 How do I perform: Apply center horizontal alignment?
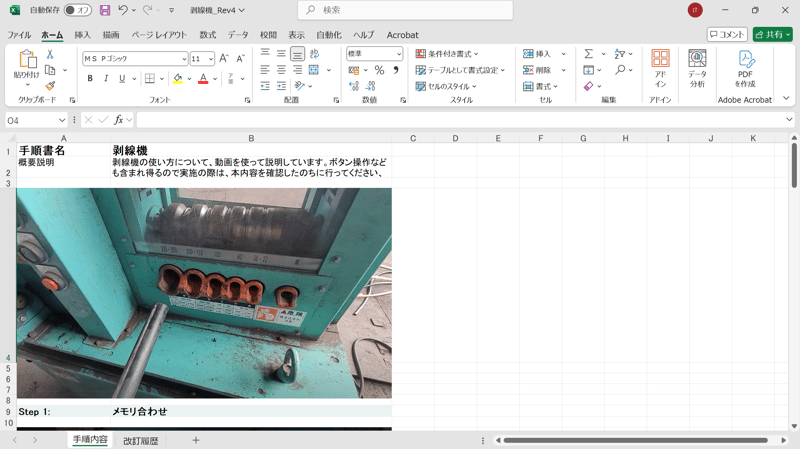coord(281,70)
